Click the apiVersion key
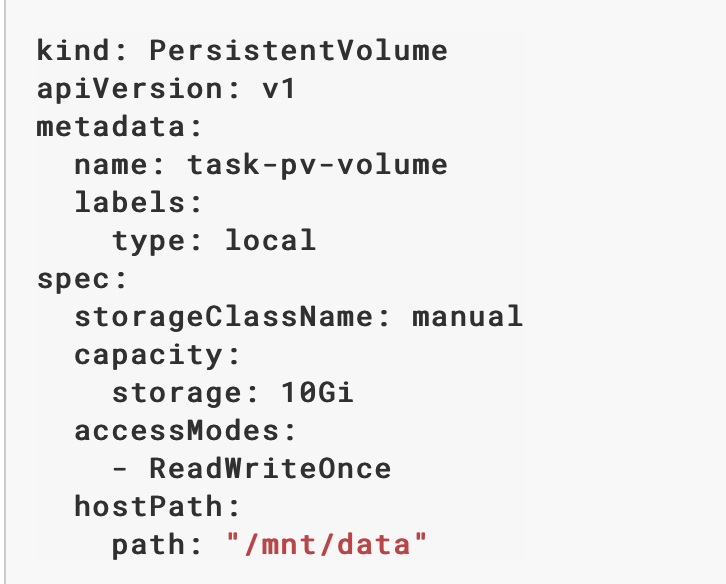The height and width of the screenshot is (584, 726). (130, 88)
